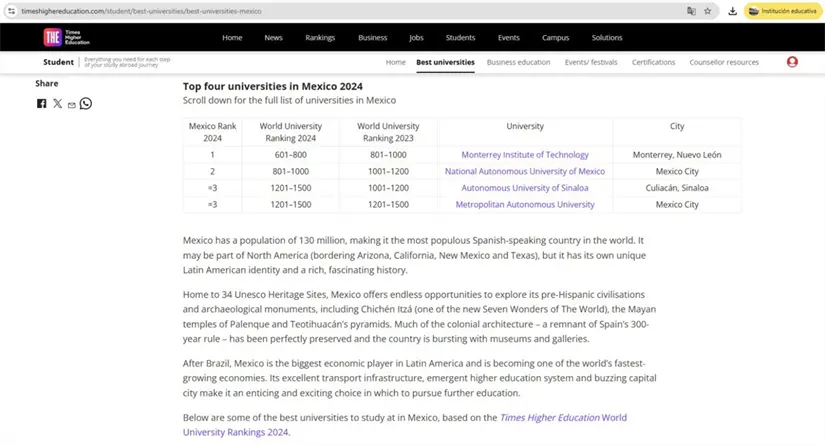The width and height of the screenshot is (825, 446).
Task: Open the user account profile icon
Action: point(792,62)
